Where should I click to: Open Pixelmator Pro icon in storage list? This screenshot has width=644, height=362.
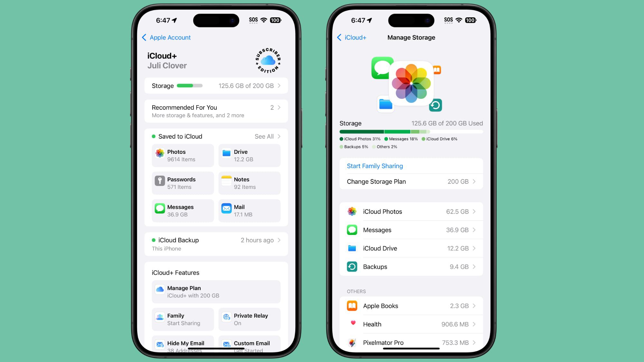[353, 342]
